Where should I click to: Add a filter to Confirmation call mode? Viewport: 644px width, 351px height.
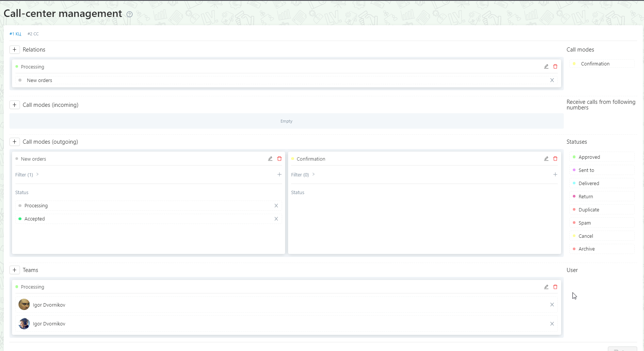tap(555, 174)
